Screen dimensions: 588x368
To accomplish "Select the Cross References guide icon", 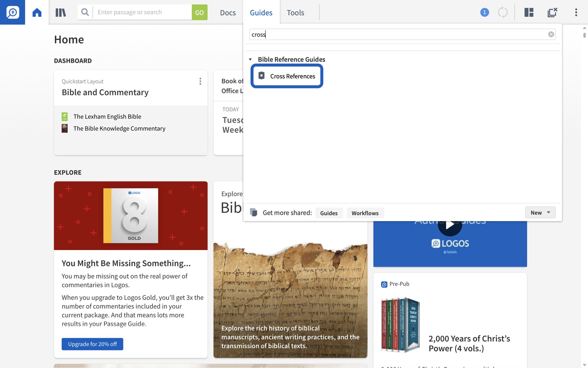I will click(261, 76).
